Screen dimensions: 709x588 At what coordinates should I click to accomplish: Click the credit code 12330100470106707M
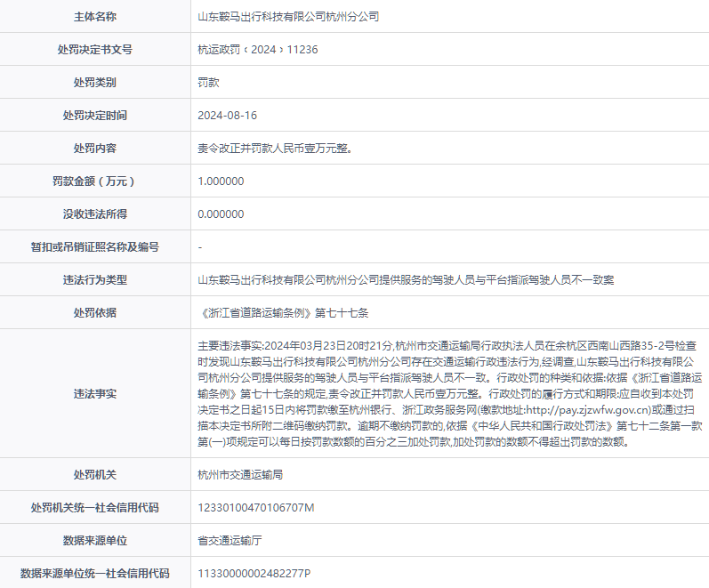click(x=256, y=507)
